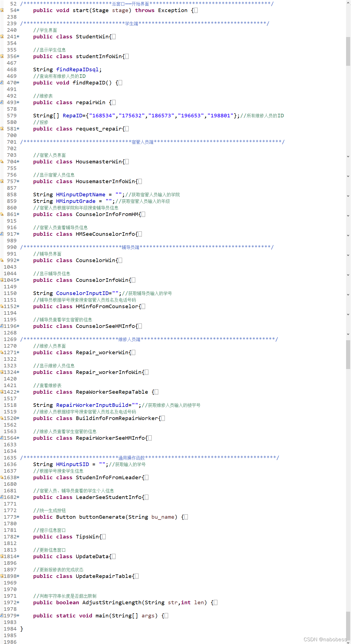Click the collapsed-code box after HMSeeCounselorInfo{
351x644 pixels.
(x=140, y=234)
